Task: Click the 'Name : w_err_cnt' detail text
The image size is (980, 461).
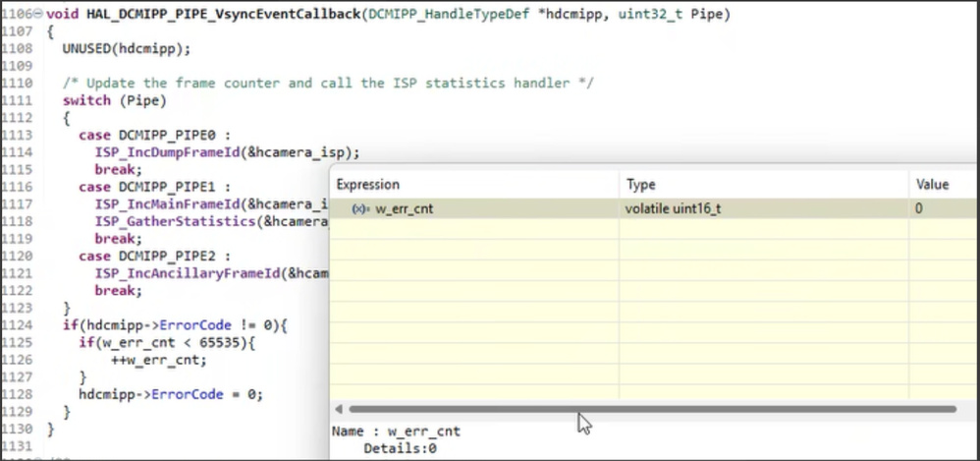Action: 397,431
